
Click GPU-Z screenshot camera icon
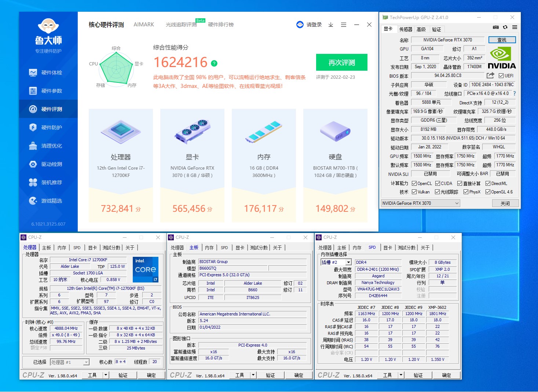coord(495,27)
